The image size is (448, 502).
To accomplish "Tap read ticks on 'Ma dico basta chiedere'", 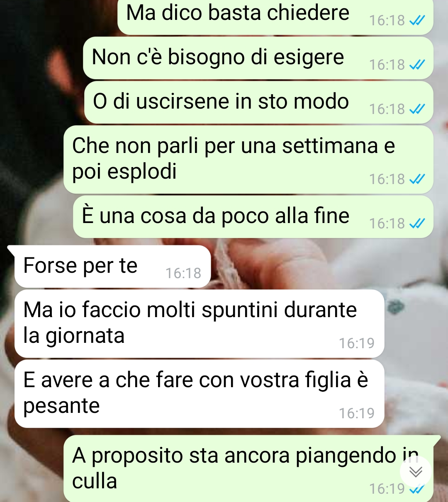I will [x=417, y=20].
